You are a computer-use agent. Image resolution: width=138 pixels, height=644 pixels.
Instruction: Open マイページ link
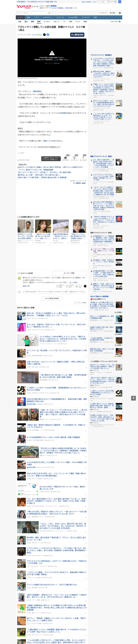tap(103, 13)
